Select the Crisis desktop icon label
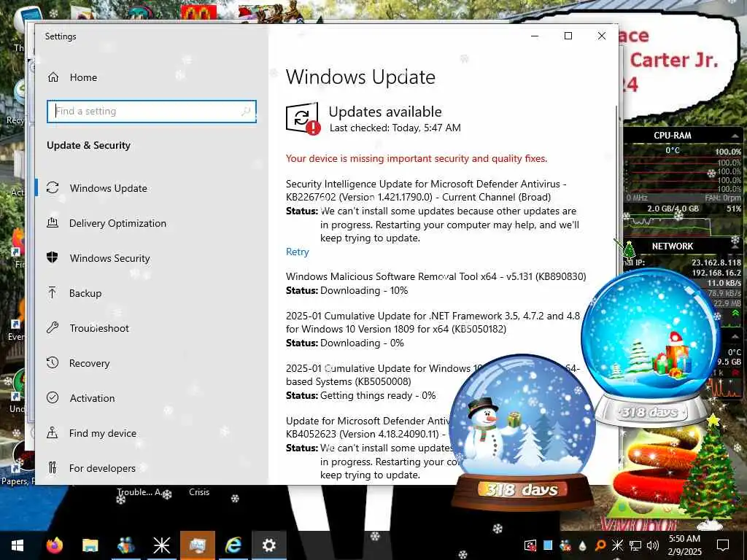Screen dimensions: 747x560 point(199,492)
